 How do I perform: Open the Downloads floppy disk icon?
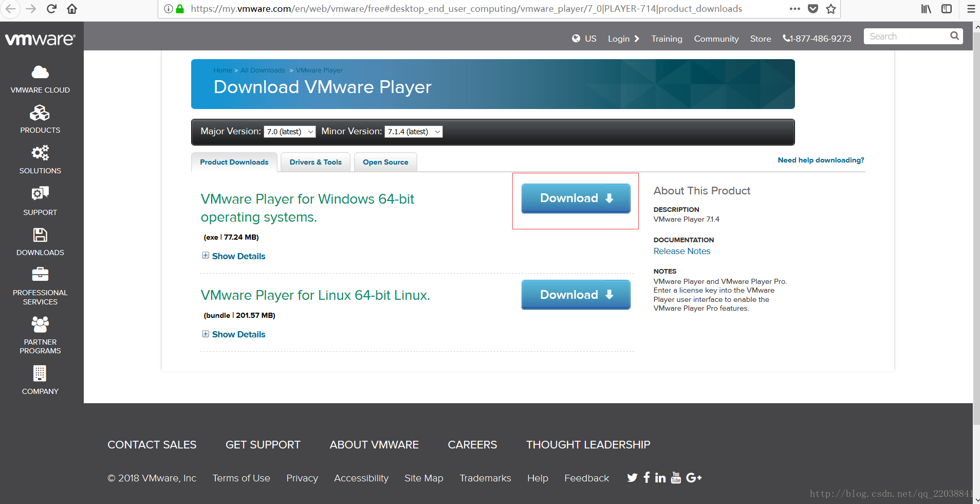pos(40,235)
